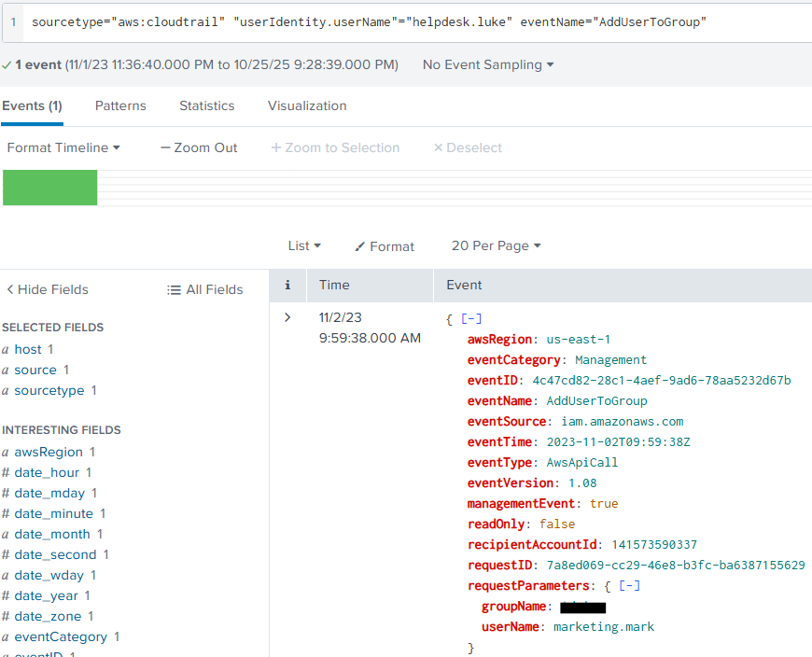Click the info column header icon

click(287, 285)
